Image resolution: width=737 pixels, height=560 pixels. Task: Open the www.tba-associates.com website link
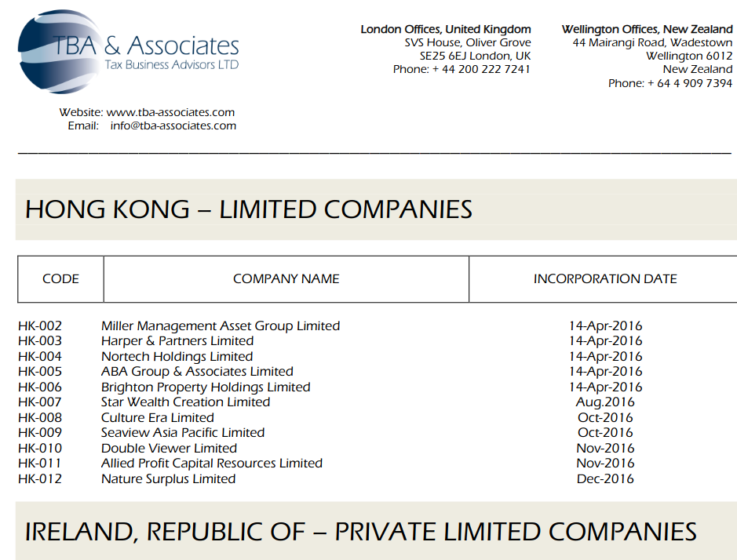[170, 112]
